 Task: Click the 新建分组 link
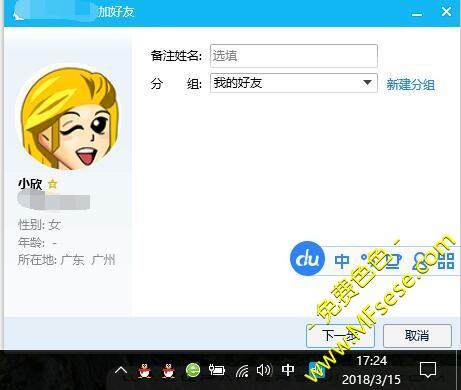(x=410, y=84)
